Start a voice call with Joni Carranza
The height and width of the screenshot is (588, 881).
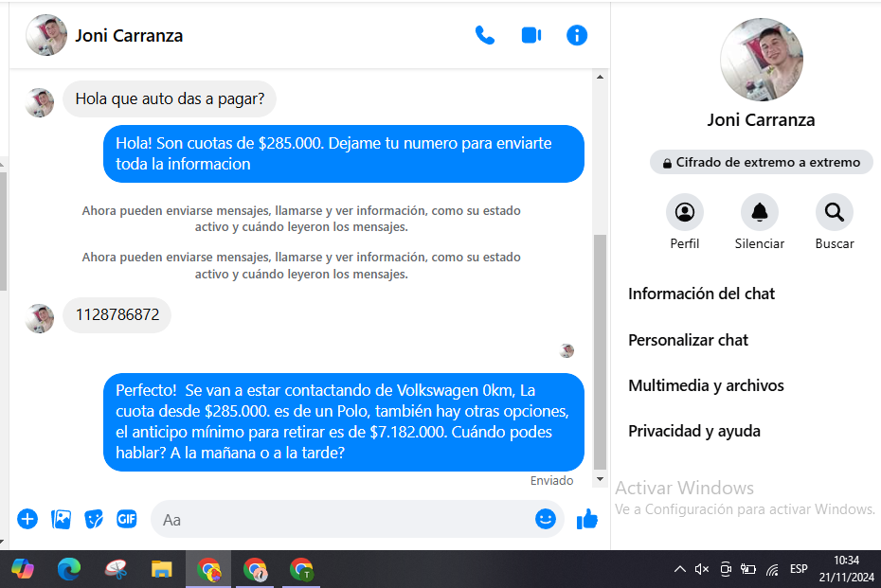[485, 36]
